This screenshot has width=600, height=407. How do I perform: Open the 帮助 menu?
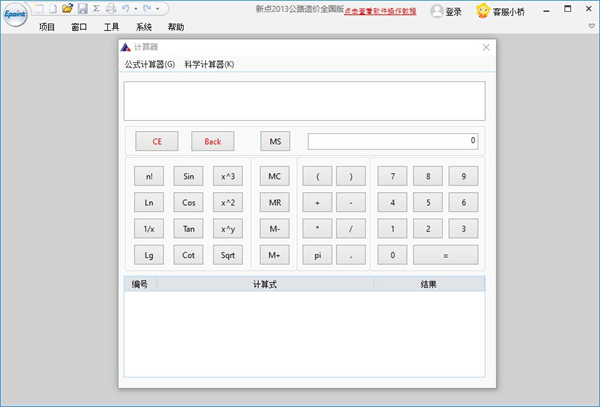[x=176, y=27]
